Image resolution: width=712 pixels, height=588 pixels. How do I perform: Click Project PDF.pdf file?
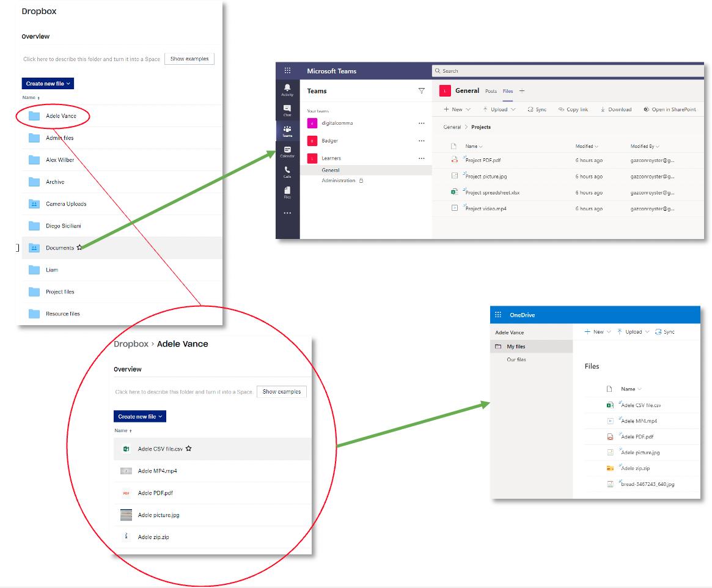[x=483, y=160]
